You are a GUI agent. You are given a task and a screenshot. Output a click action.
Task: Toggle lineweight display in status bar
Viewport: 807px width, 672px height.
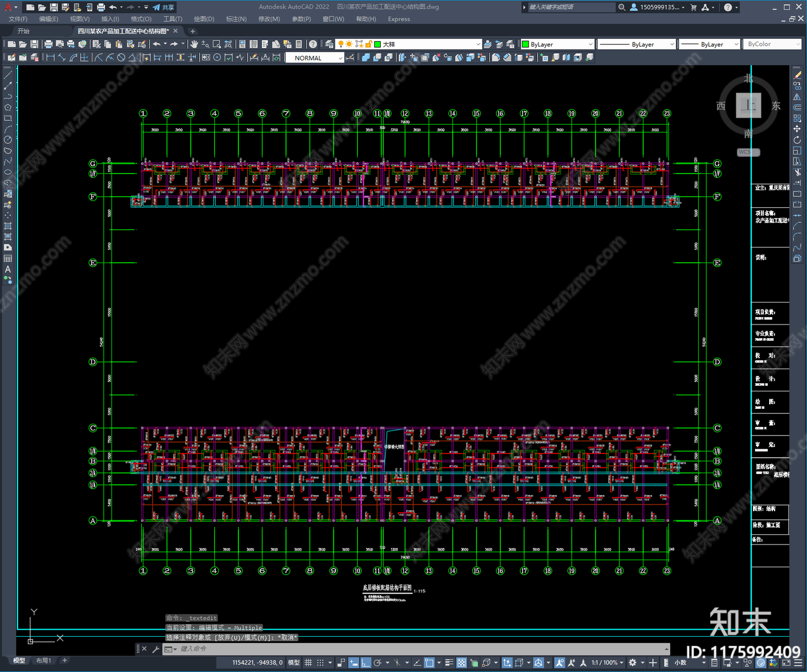click(x=449, y=662)
